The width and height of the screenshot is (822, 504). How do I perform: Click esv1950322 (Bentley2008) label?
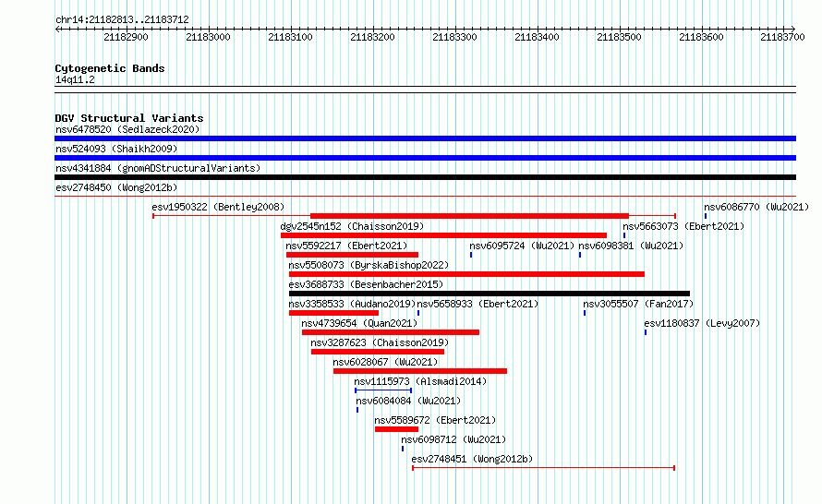(218, 207)
